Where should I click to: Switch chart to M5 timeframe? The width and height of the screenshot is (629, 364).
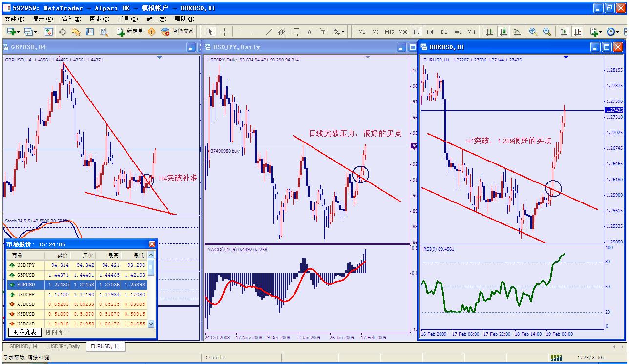[x=375, y=32]
